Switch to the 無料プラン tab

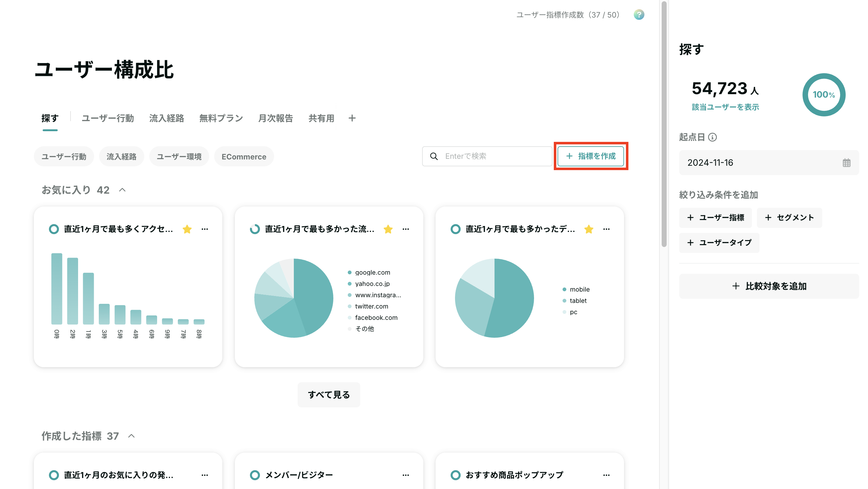point(221,118)
